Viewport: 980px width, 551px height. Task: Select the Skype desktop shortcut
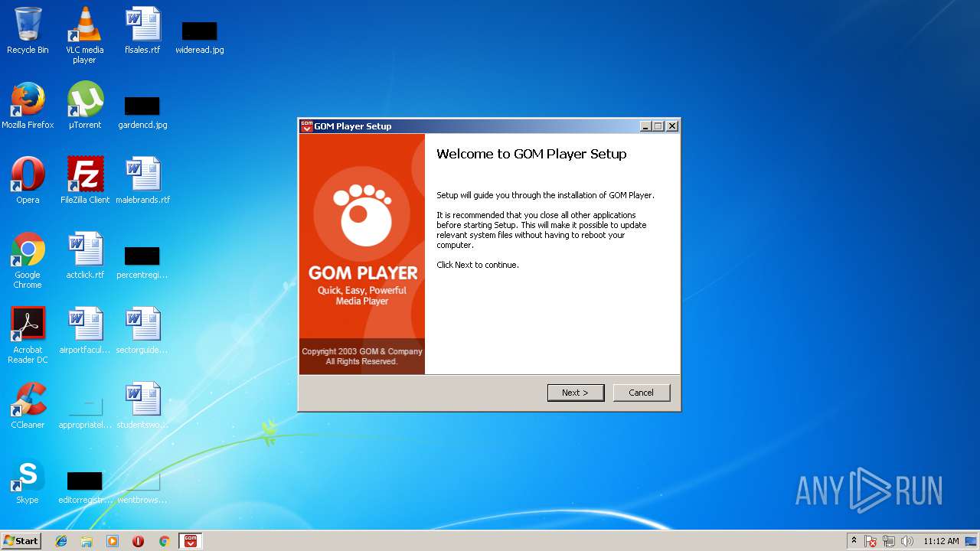coord(28,481)
